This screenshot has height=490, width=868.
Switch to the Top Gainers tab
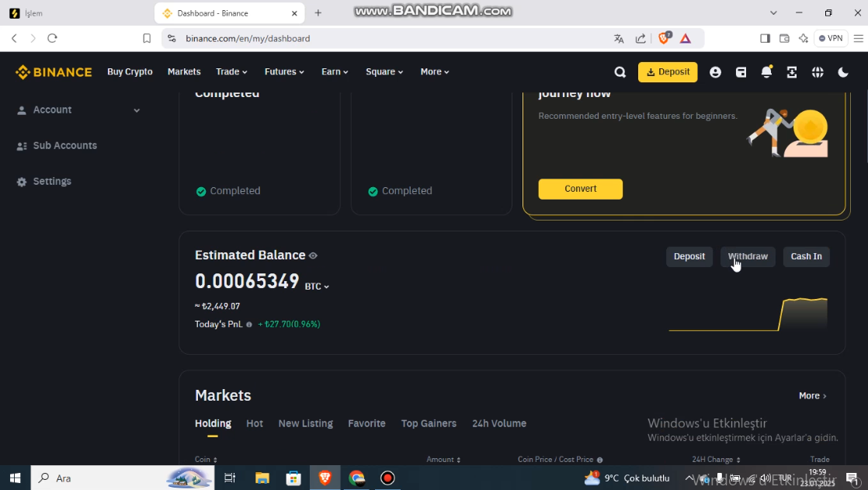click(429, 423)
